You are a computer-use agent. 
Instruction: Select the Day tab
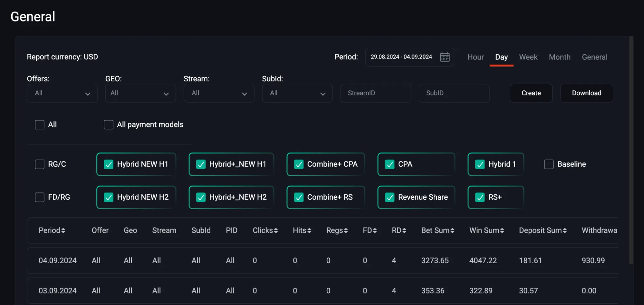(501, 57)
